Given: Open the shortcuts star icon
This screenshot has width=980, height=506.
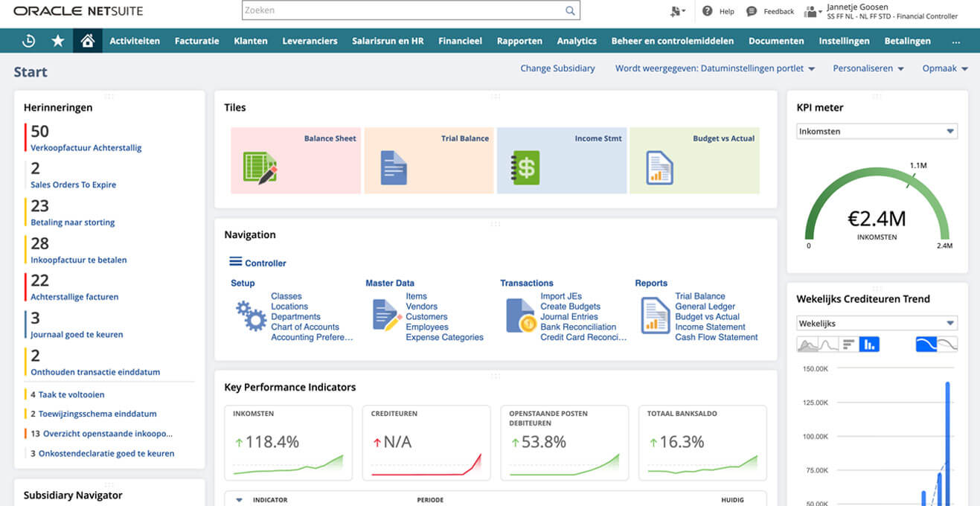Looking at the screenshot, I should pyautogui.click(x=58, y=41).
